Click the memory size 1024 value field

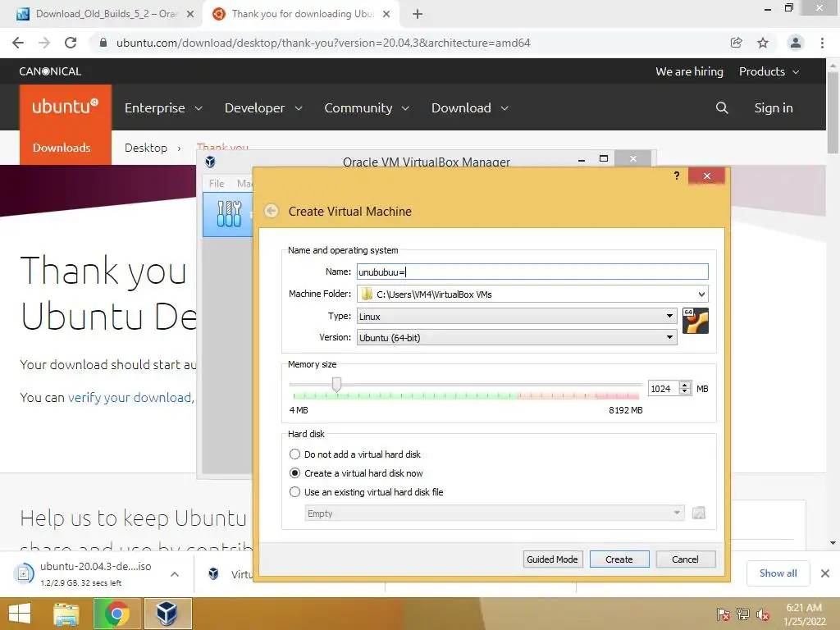(663, 388)
